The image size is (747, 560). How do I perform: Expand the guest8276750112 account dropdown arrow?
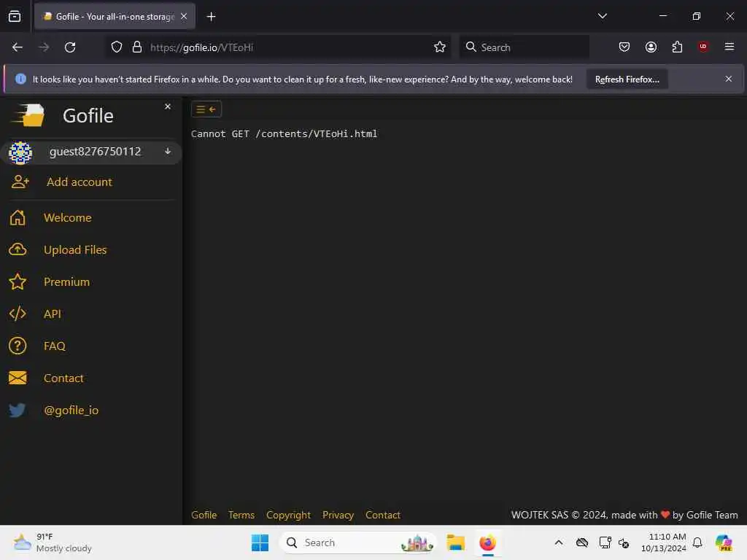[168, 152]
